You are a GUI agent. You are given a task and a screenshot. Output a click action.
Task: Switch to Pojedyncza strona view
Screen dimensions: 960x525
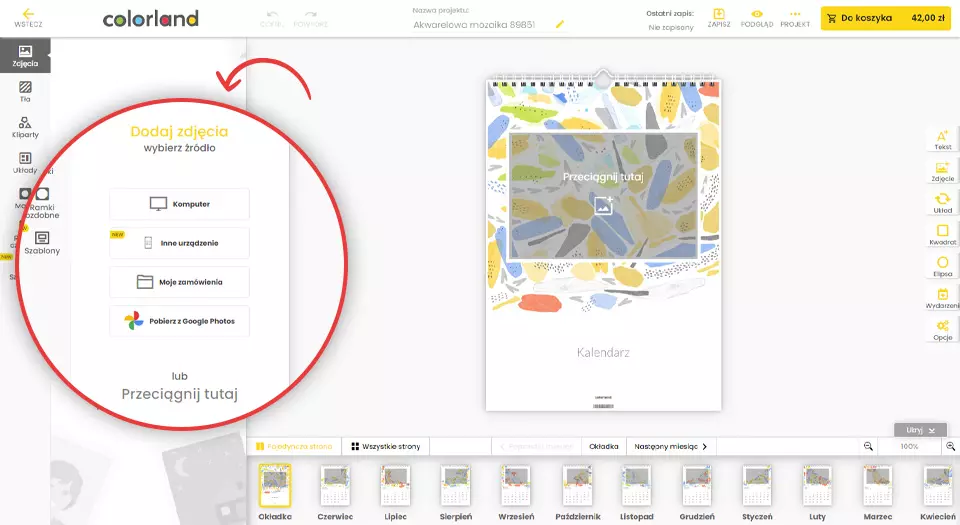tap(294, 446)
